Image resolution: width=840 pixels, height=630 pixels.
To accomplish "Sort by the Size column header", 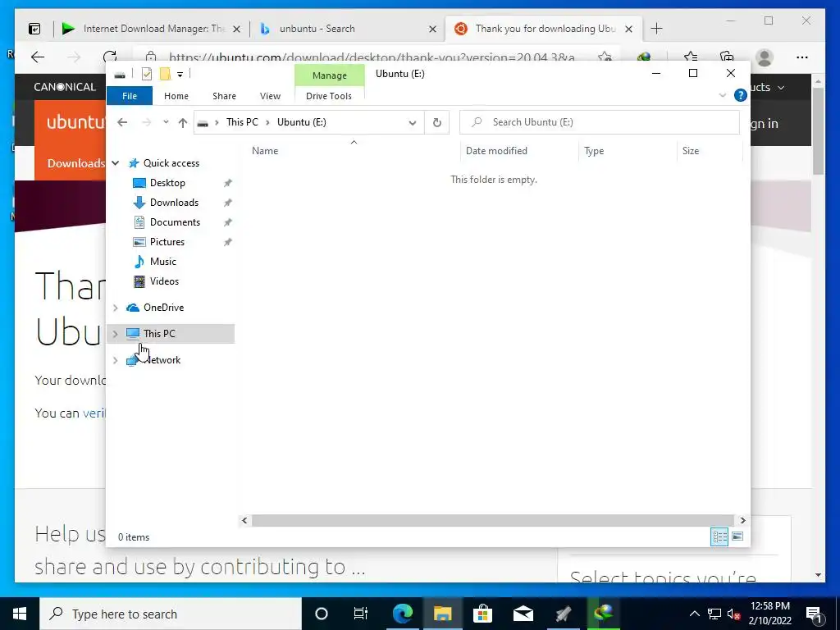I will 691,151.
